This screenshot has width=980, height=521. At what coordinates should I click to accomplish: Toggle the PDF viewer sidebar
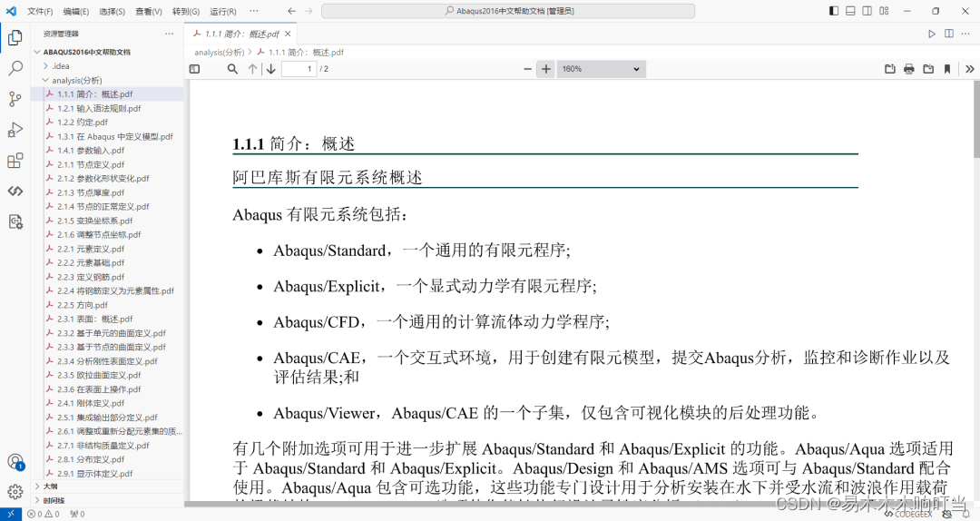pyautogui.click(x=194, y=69)
